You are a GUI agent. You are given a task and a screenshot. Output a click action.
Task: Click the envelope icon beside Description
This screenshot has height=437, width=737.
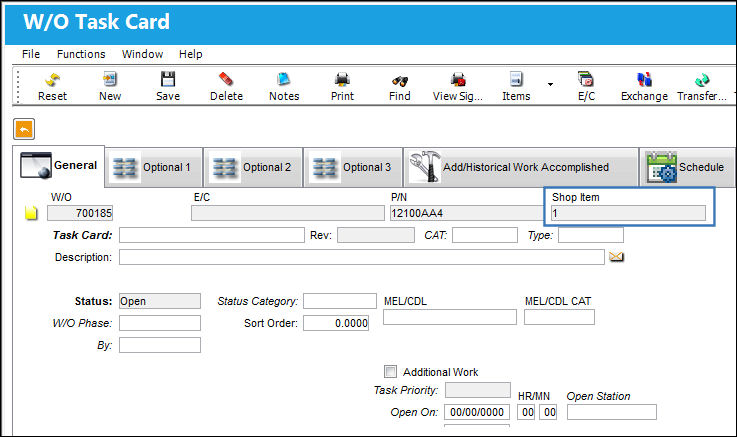tap(616, 257)
